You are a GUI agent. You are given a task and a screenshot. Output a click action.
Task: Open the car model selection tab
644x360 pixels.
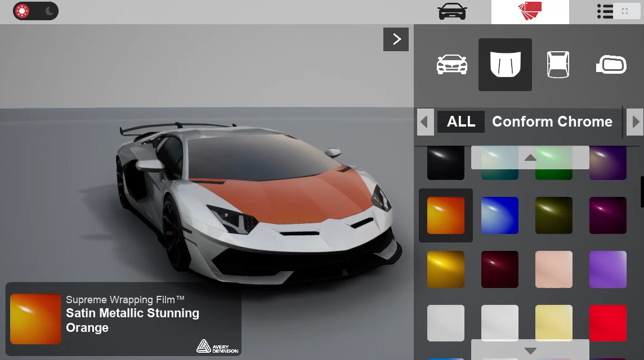[452, 11]
